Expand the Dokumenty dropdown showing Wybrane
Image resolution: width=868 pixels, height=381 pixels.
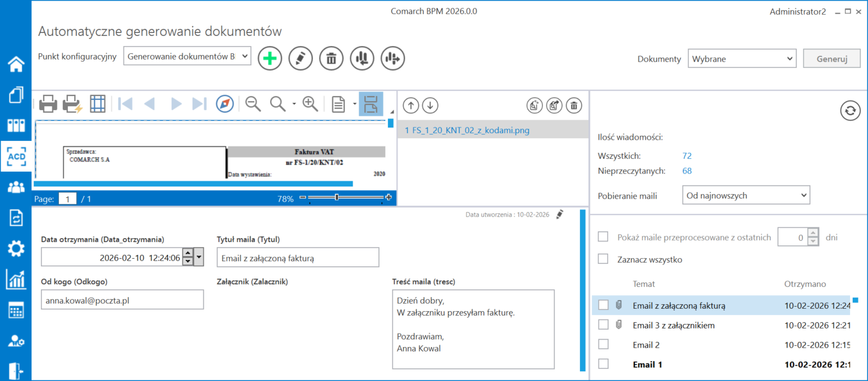pos(742,59)
